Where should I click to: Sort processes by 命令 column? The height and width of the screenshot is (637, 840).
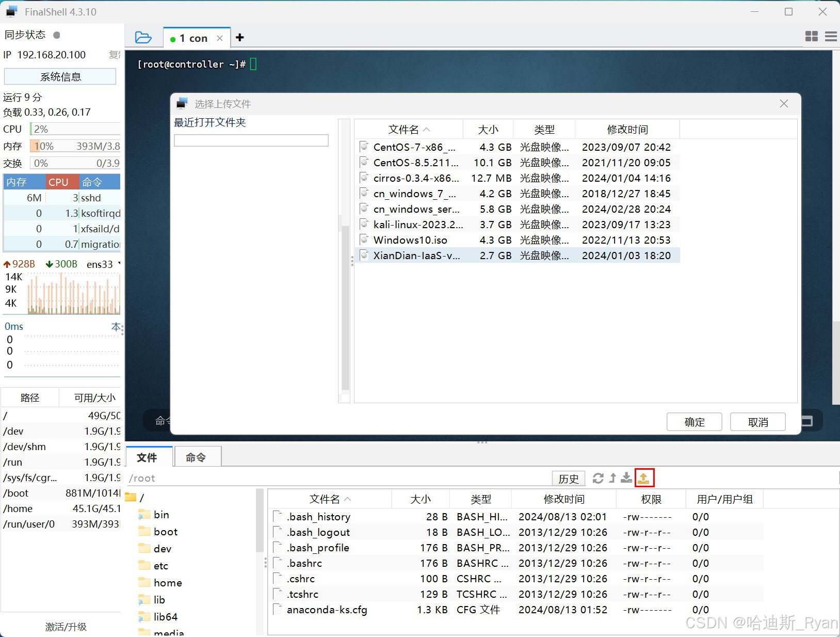[x=100, y=182]
